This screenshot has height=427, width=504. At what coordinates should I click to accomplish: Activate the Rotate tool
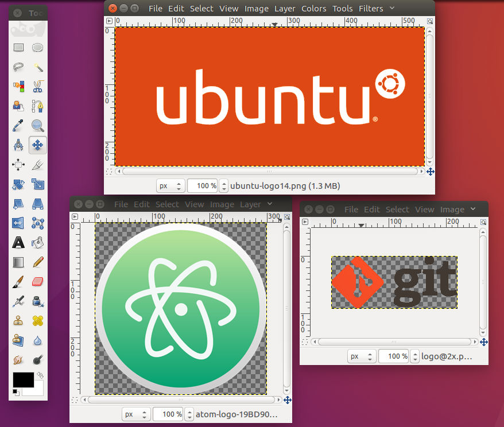tap(18, 184)
